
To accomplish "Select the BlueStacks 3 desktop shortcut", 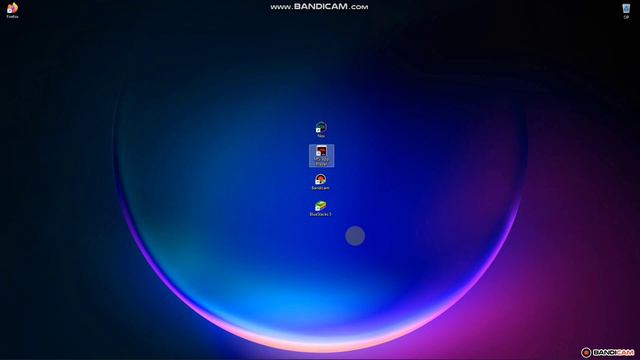I will 320,209.
